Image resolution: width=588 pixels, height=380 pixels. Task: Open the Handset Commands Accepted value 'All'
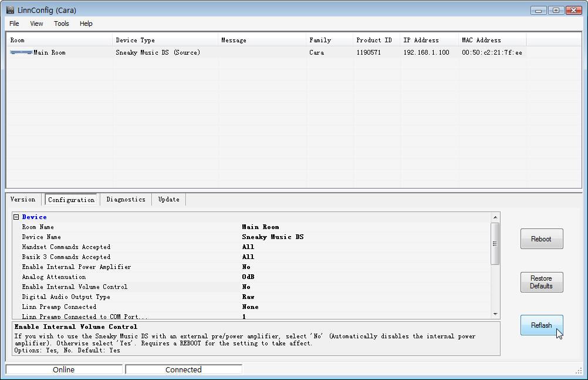(248, 247)
